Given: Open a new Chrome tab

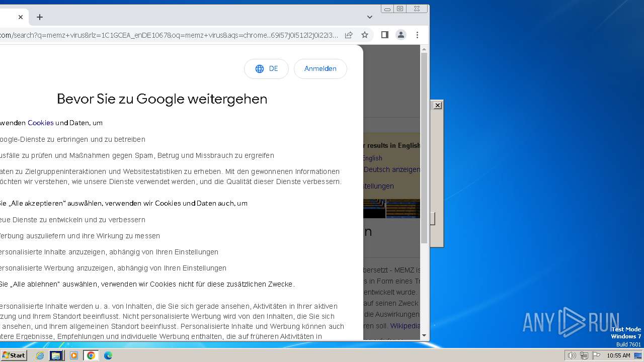Looking at the screenshot, I should (x=40, y=17).
